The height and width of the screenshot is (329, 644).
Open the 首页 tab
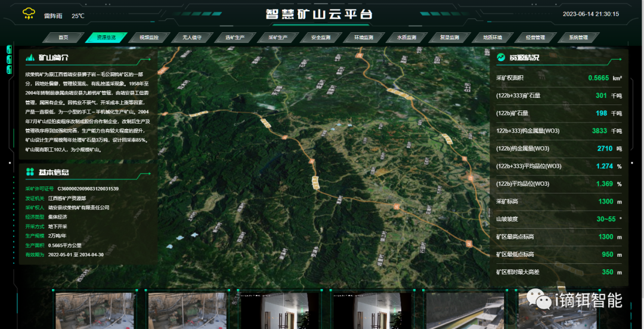(63, 38)
